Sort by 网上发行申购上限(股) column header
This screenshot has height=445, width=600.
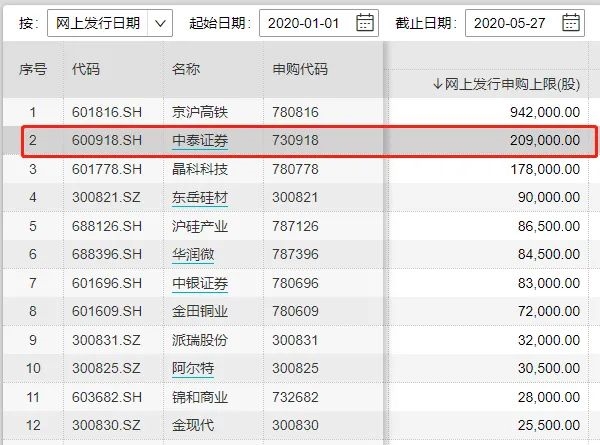tap(506, 84)
